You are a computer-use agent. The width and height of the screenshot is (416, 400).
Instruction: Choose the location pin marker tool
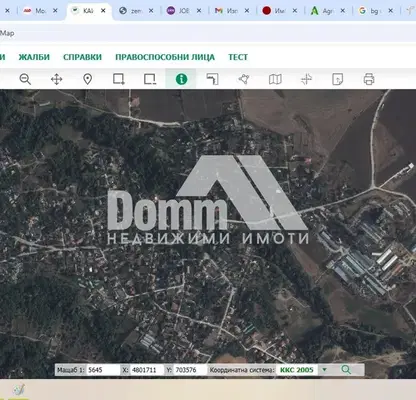(88, 79)
